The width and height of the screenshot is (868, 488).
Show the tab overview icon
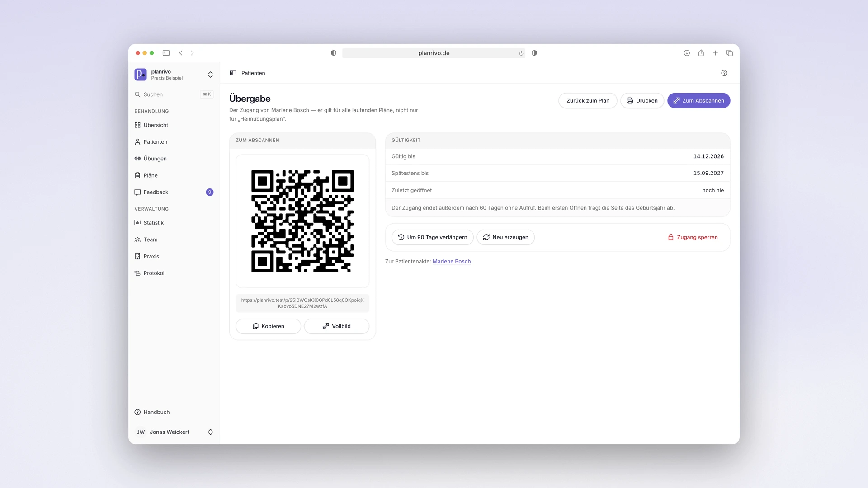point(730,53)
